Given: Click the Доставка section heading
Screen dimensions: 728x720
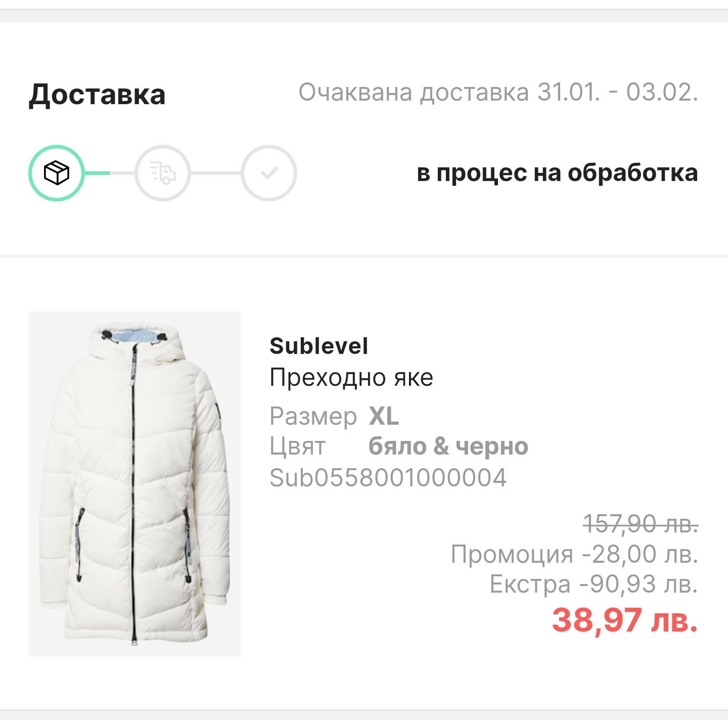Looking at the screenshot, I should point(97,95).
